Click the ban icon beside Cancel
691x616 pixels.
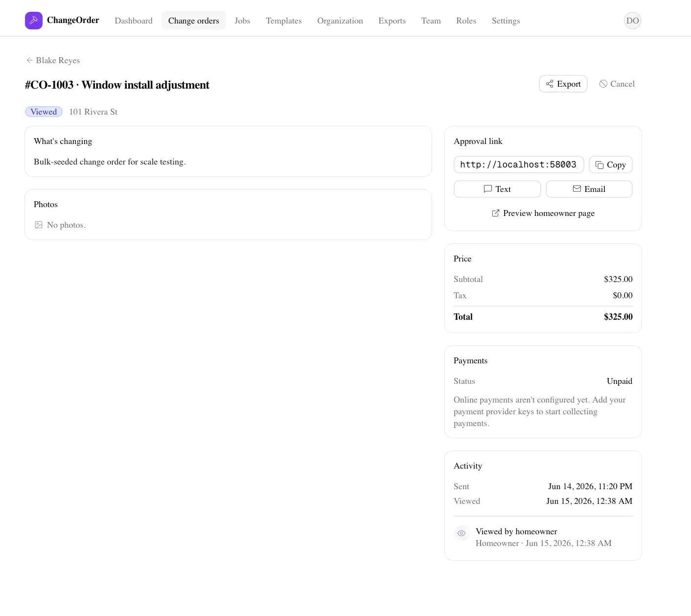[603, 84]
